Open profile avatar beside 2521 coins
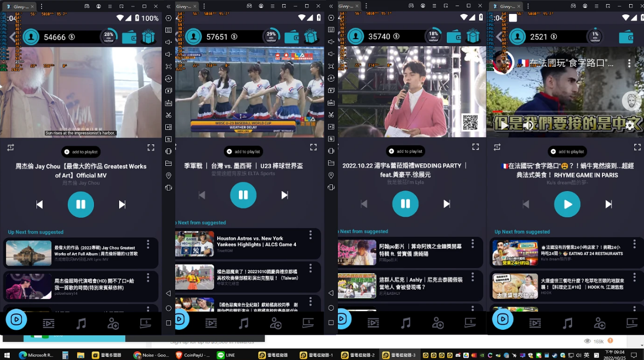 [518, 37]
